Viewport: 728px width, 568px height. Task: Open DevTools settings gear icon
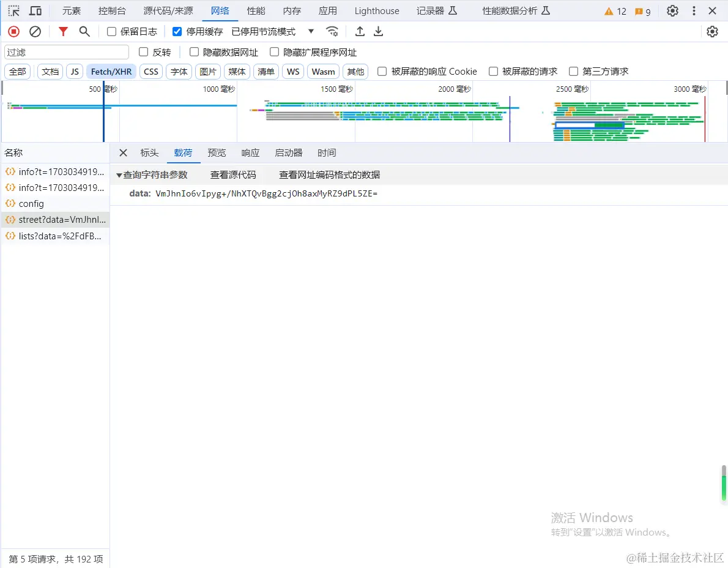point(672,10)
